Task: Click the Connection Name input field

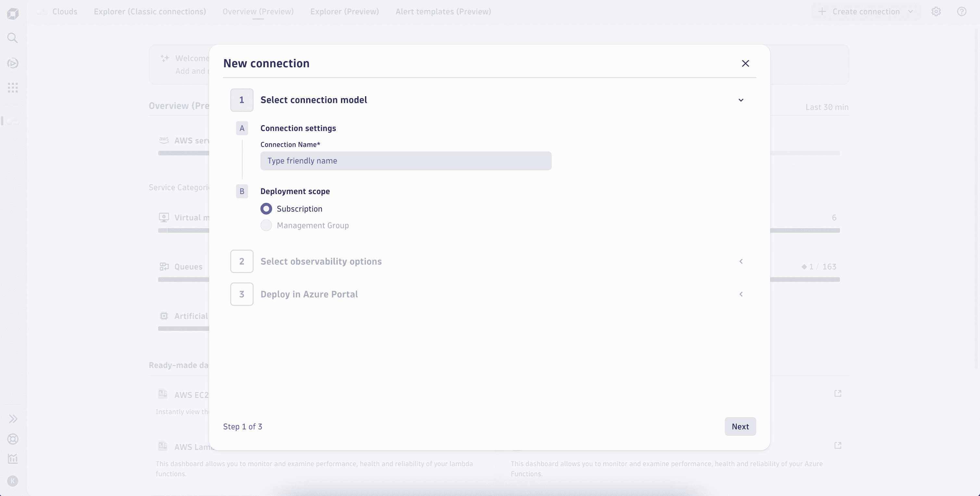Action: pyautogui.click(x=406, y=161)
